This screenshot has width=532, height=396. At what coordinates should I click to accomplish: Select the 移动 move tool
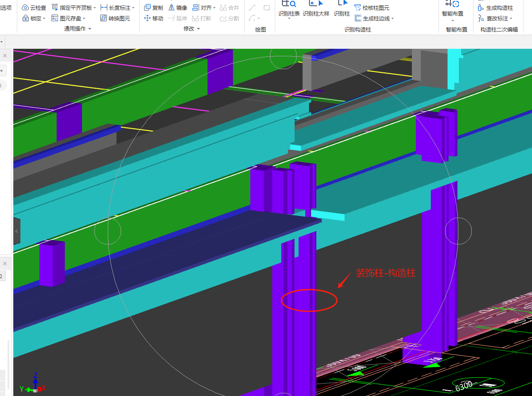(153, 18)
